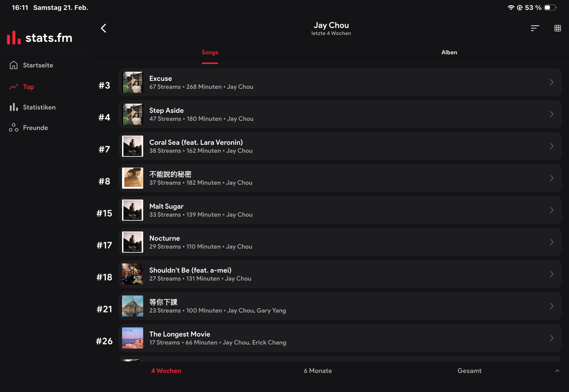Go back using the back arrow
This screenshot has height=392, width=569.
(103, 28)
